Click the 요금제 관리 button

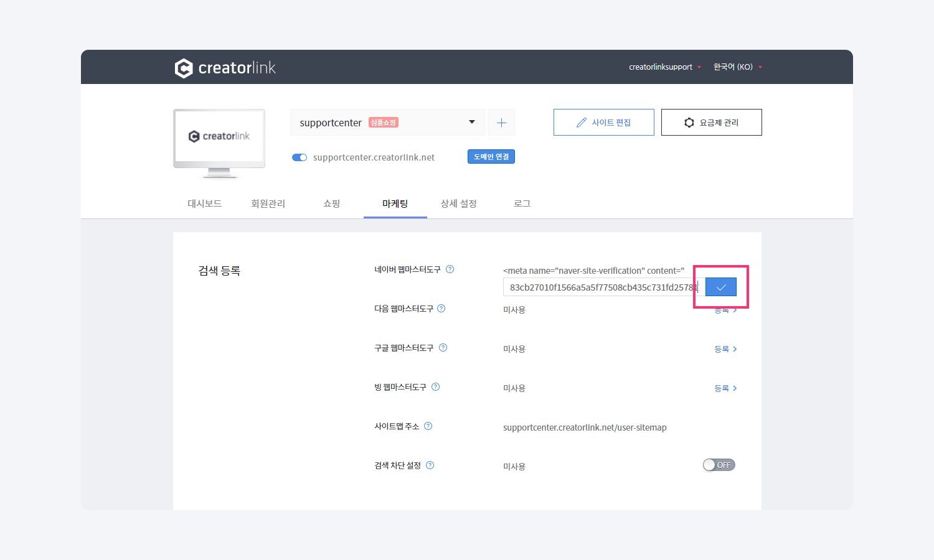coord(711,123)
